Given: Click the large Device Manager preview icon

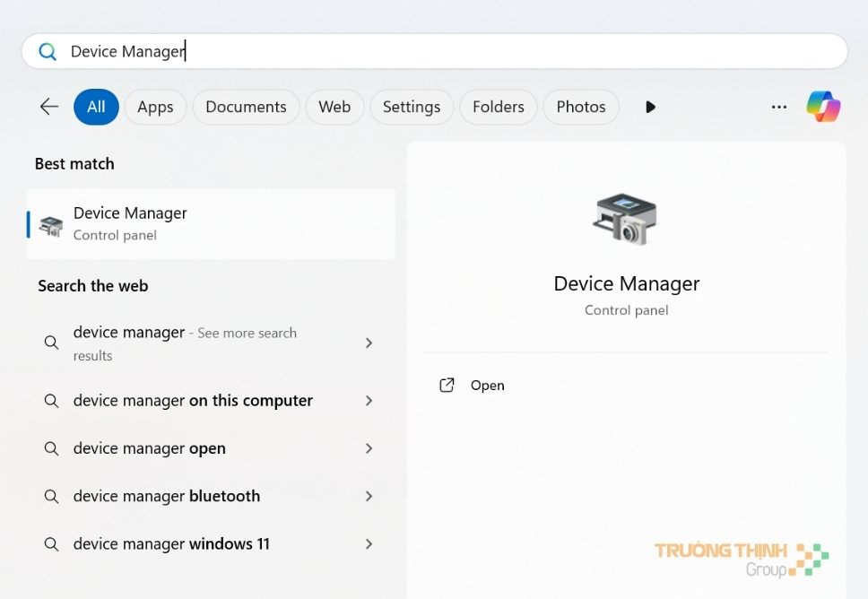Looking at the screenshot, I should pos(626,218).
